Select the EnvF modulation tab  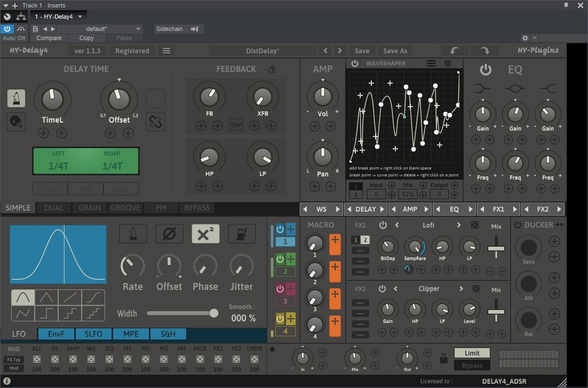(x=55, y=334)
